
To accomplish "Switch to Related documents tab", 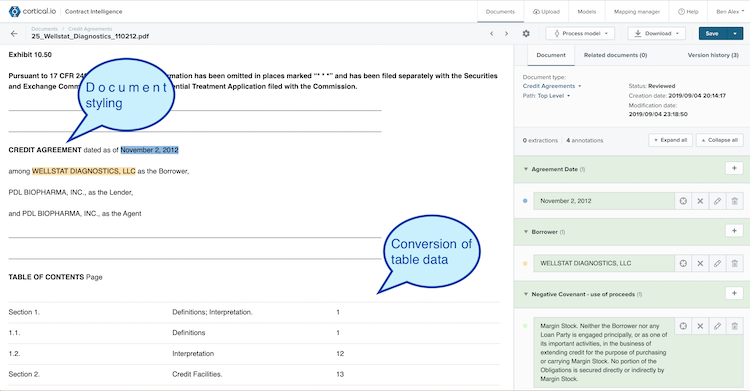I will tap(615, 55).
